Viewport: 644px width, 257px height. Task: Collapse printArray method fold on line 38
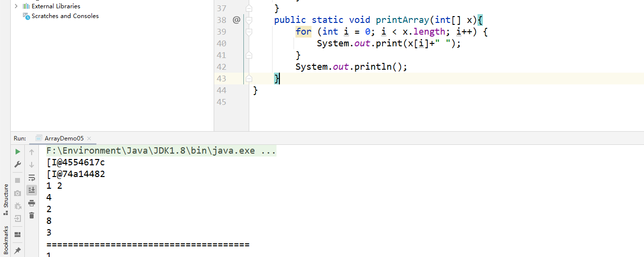click(x=249, y=20)
